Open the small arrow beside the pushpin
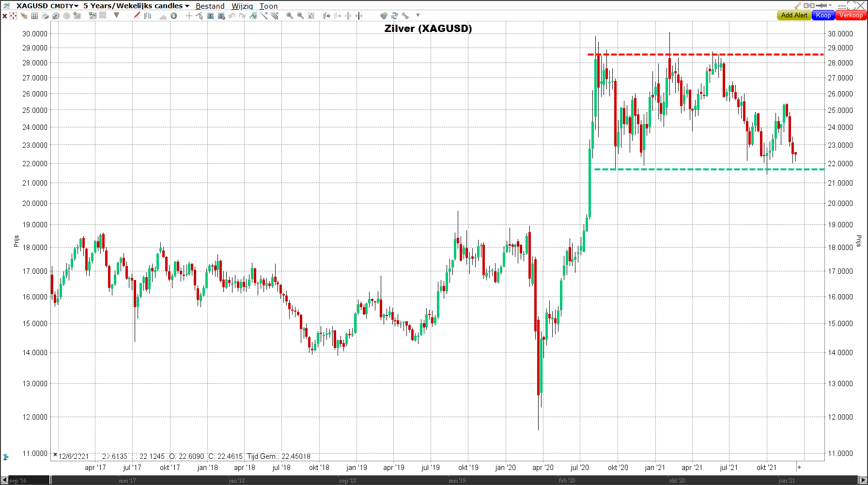Viewport: 868px width, 485px height. 830,6
